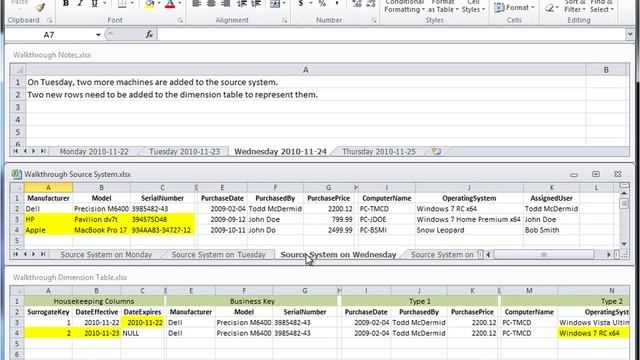This screenshot has width=640, height=360.
Task: Open the Cells Format menu
Action: coord(514,7)
